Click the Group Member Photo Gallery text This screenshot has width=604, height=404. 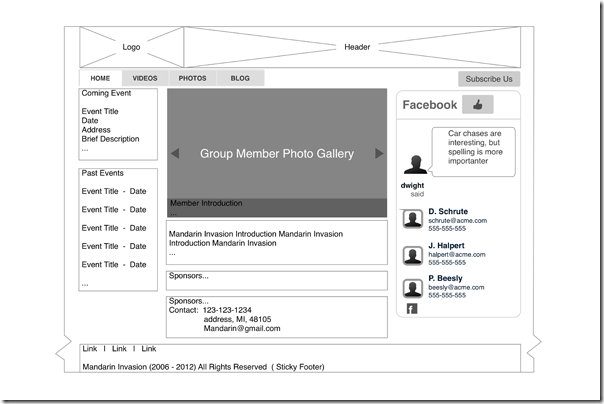coord(277,153)
